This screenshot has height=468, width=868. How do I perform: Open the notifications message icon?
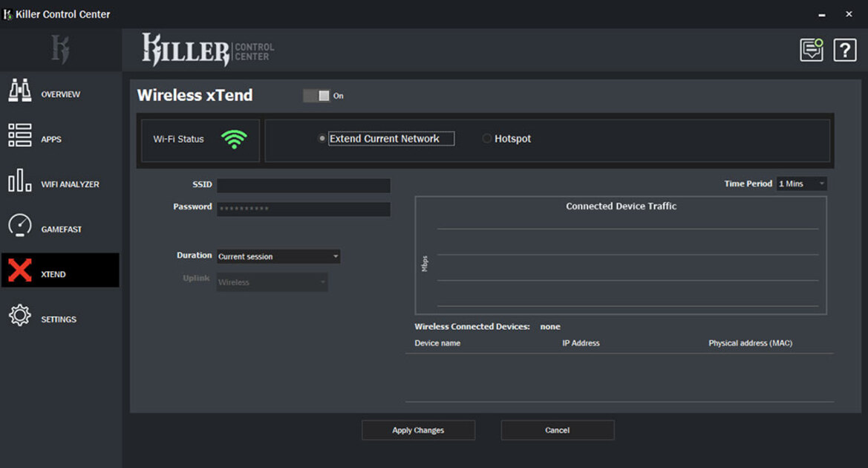[x=812, y=50]
